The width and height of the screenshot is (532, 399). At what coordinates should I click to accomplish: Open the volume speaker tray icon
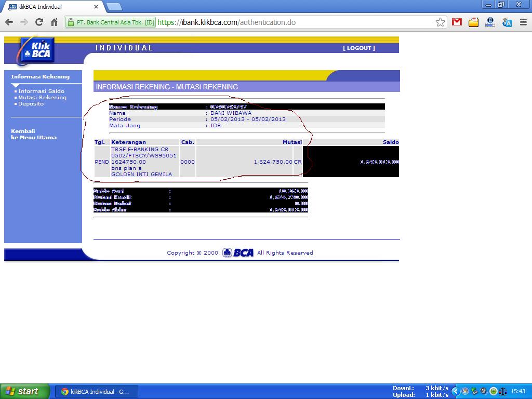tap(484, 391)
